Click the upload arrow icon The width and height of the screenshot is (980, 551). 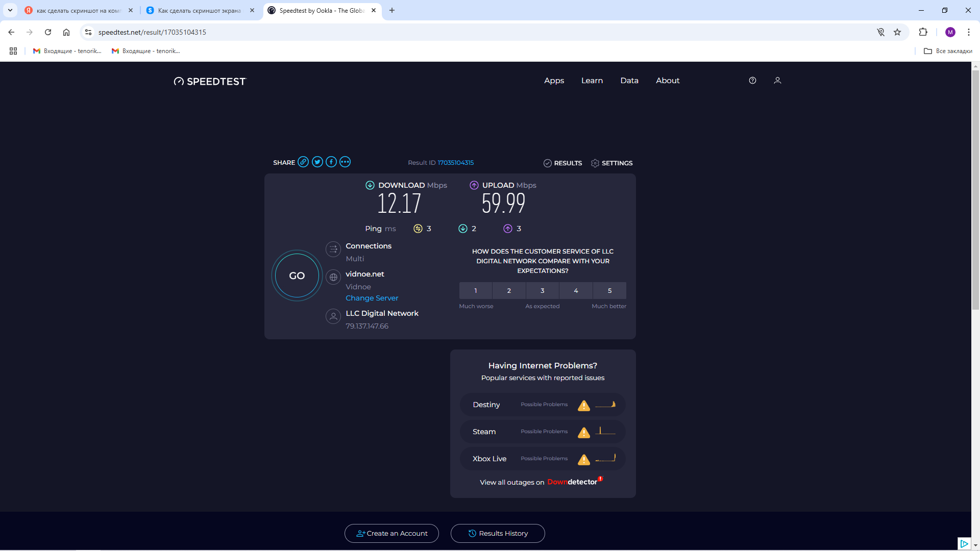(x=474, y=185)
